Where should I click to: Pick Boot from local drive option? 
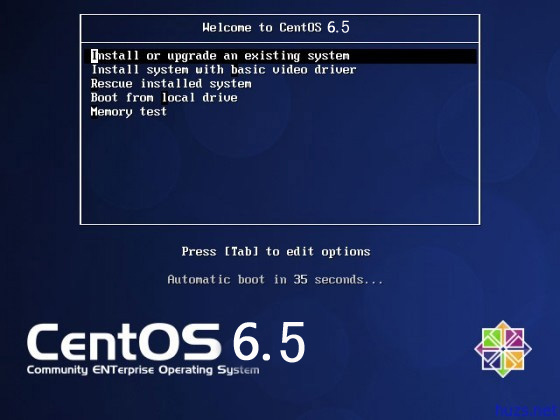click(x=164, y=98)
